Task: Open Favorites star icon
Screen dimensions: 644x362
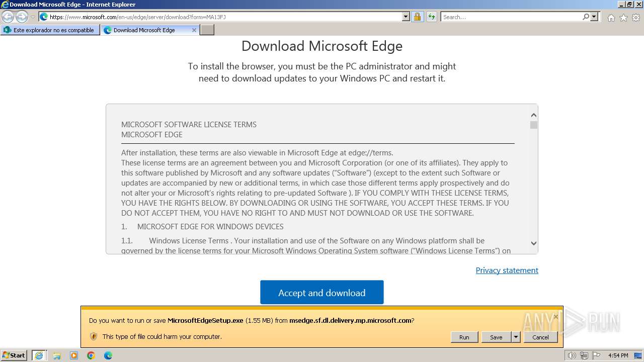Action: [x=623, y=18]
